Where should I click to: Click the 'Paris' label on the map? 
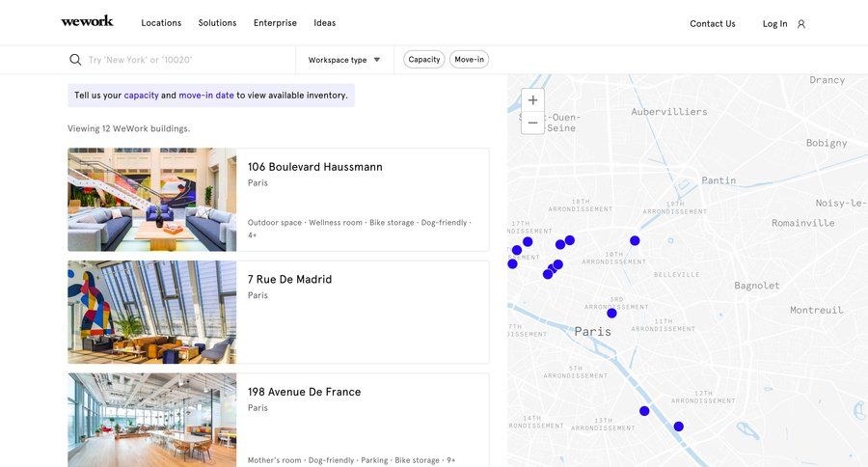[593, 331]
